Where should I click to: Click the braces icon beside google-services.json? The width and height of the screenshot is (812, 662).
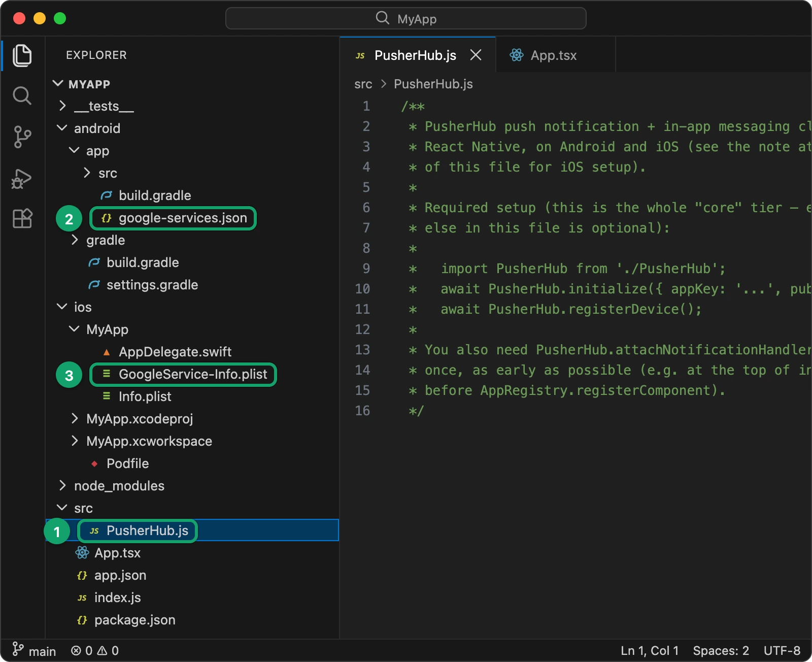coord(106,218)
